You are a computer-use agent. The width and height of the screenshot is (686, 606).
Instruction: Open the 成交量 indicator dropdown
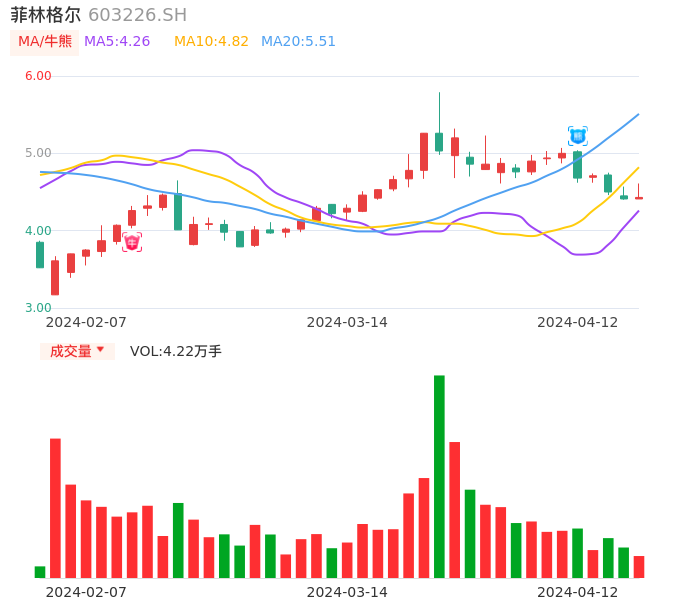coord(77,351)
